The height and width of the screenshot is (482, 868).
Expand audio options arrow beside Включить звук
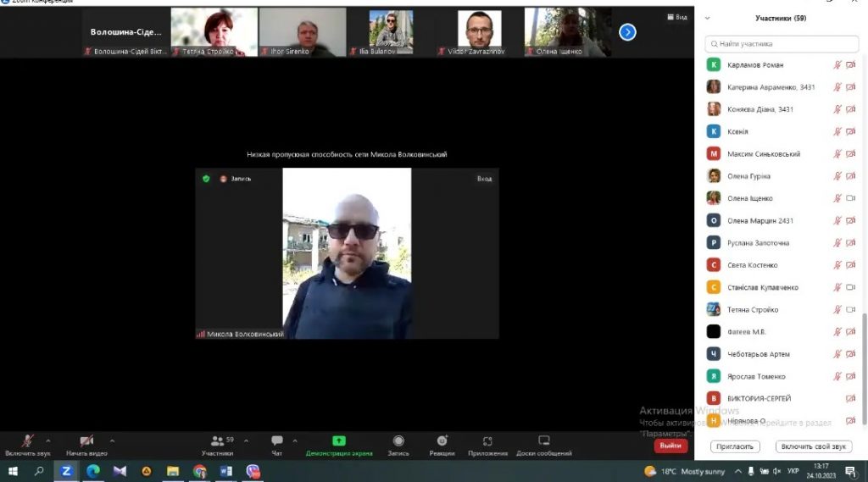tap(47, 440)
